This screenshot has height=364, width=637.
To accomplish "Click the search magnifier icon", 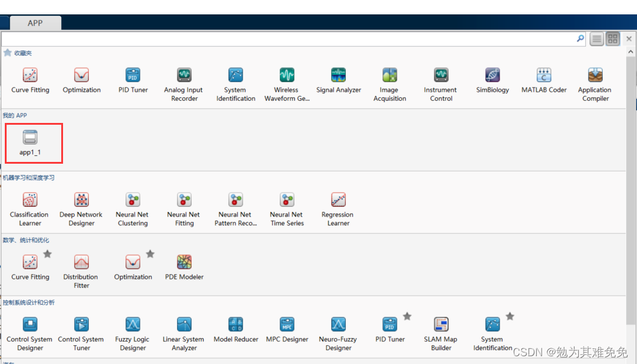I will point(581,38).
